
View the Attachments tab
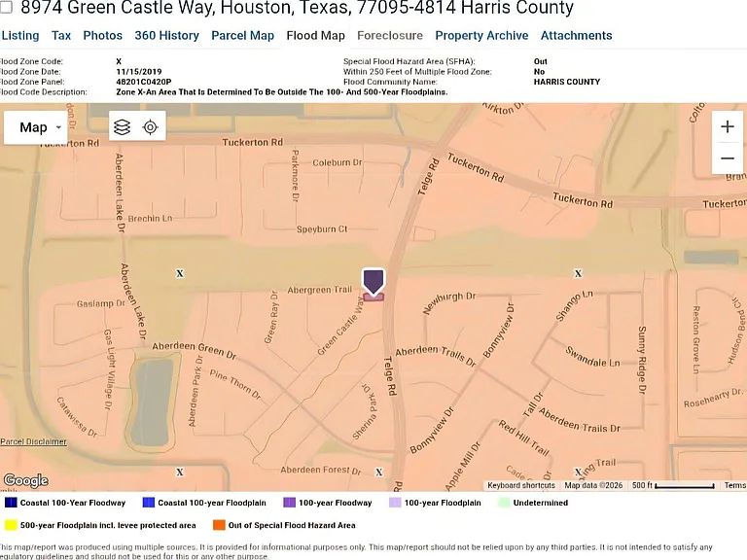click(576, 36)
